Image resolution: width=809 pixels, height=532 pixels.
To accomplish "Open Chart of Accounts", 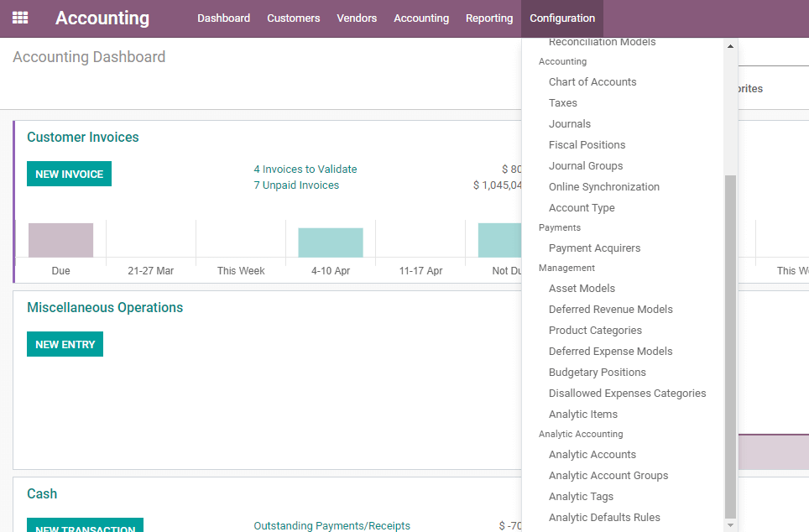I will (592, 82).
